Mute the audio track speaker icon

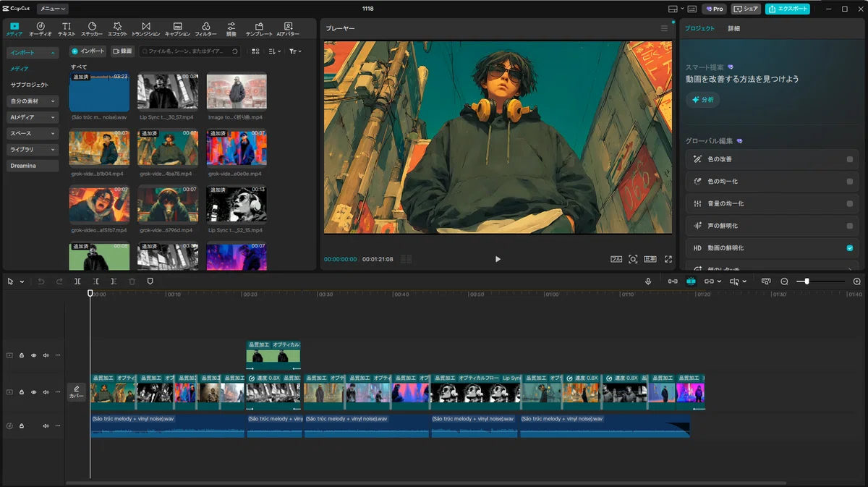(x=46, y=425)
